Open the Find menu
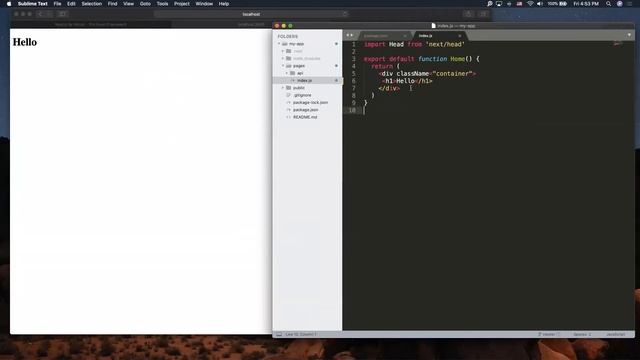640x360 pixels. tap(112, 4)
